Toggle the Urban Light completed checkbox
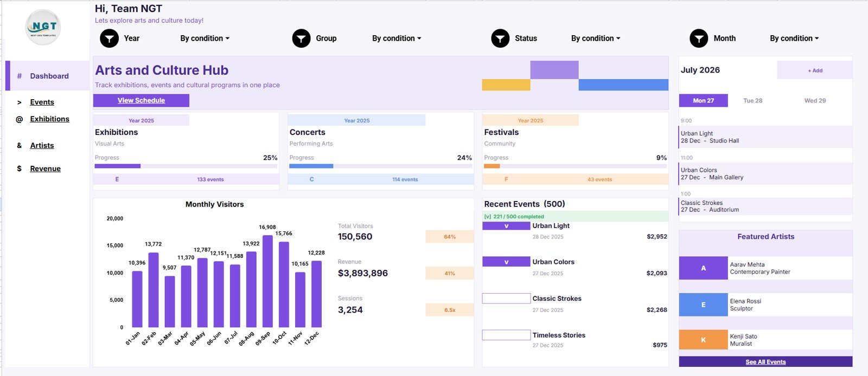The width and height of the screenshot is (868, 376). pos(506,226)
